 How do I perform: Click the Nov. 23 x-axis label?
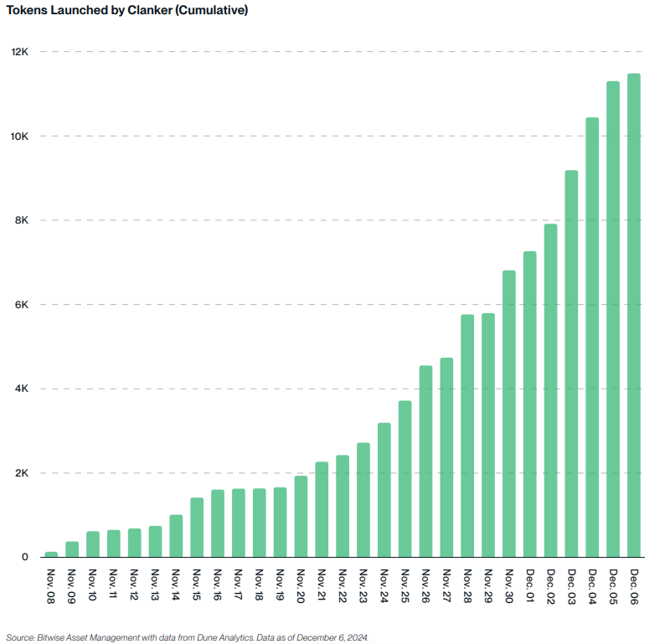363,586
